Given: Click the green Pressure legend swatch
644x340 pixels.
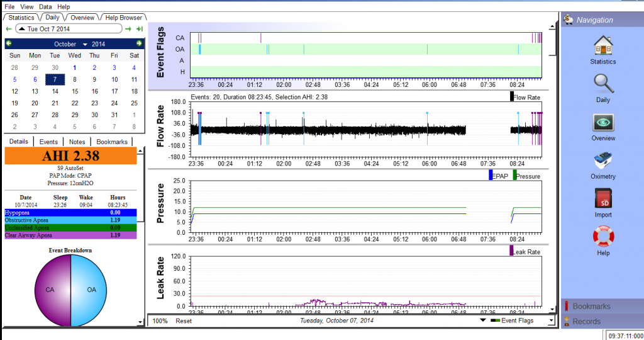Looking at the screenshot, I should (x=514, y=176).
